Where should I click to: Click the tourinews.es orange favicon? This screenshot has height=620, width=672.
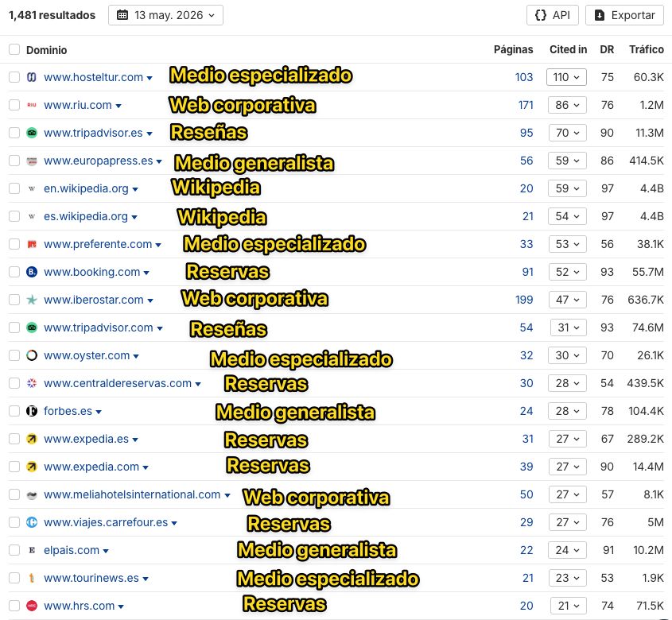pyautogui.click(x=32, y=578)
